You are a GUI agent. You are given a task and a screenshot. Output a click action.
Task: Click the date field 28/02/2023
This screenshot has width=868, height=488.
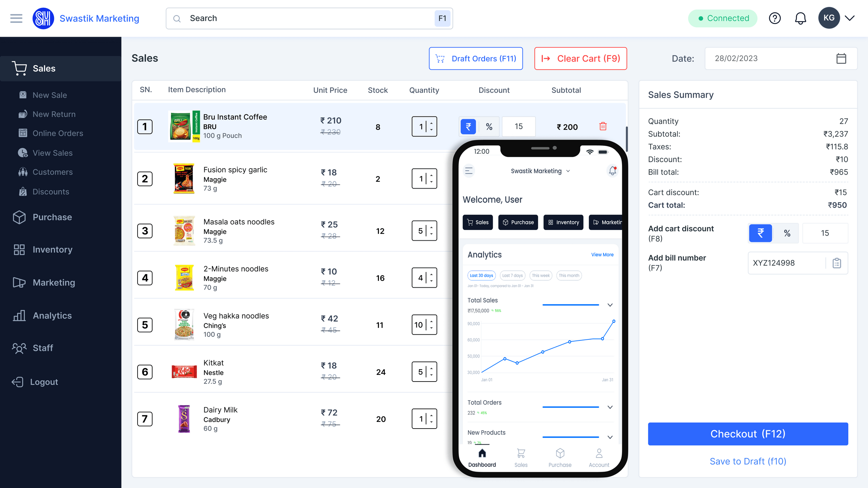(781, 58)
